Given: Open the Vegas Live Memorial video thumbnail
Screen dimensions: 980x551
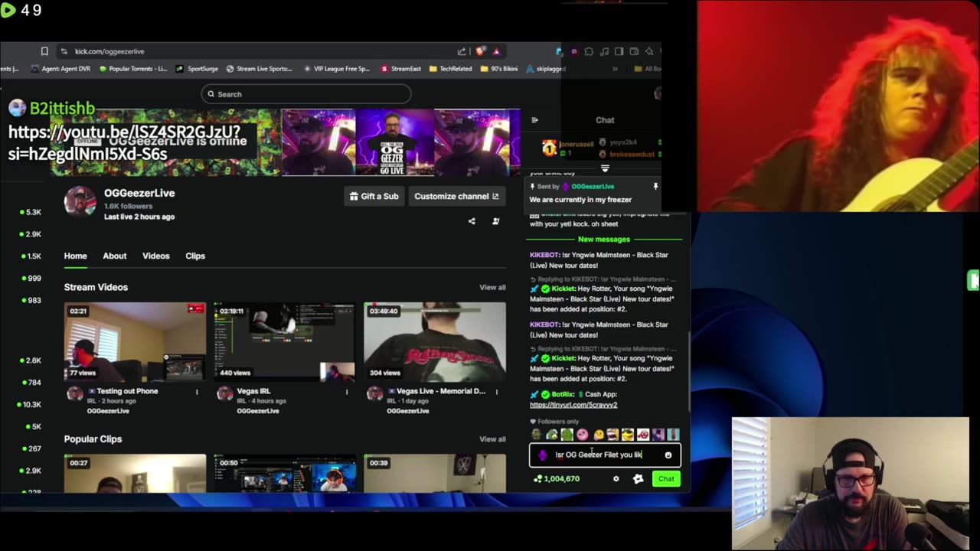Looking at the screenshot, I should point(435,341).
